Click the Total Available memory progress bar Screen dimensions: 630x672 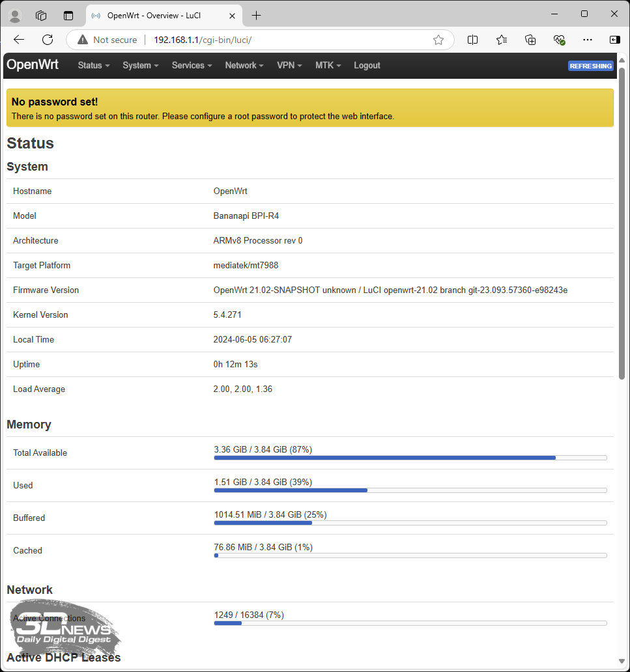(x=410, y=458)
